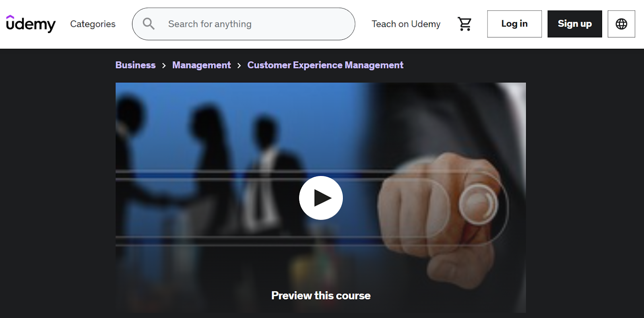Image resolution: width=644 pixels, height=318 pixels.
Task: Open Customer Experience Management category
Action: [325, 65]
